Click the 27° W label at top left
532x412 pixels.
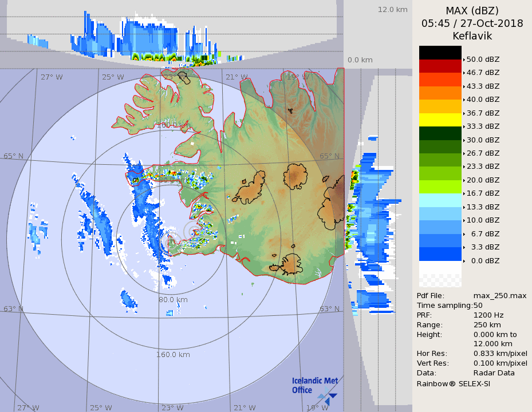52,77
